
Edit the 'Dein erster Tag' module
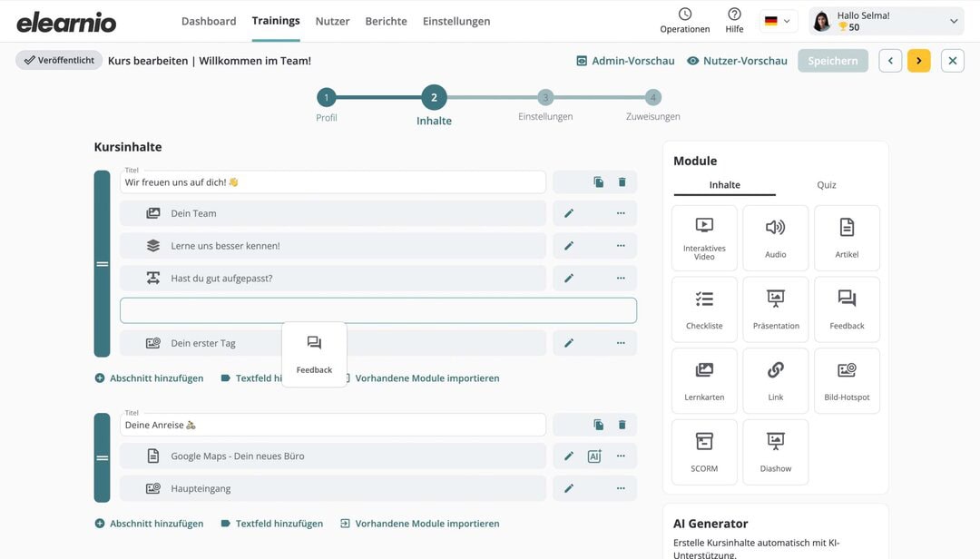click(x=569, y=343)
